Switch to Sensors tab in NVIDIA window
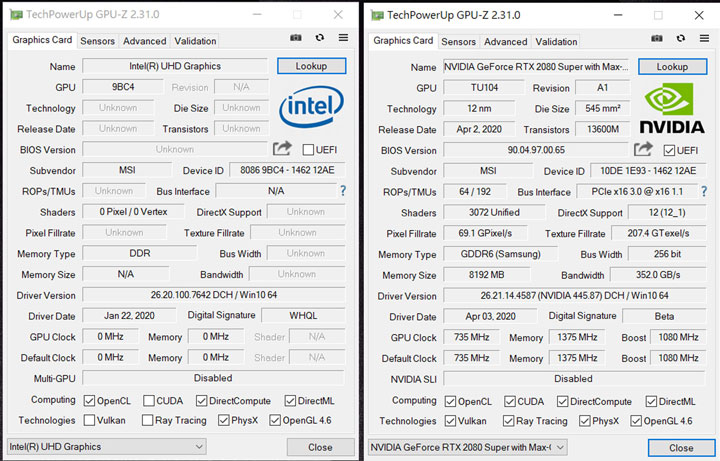Image resolution: width=720 pixels, height=461 pixels. (458, 41)
